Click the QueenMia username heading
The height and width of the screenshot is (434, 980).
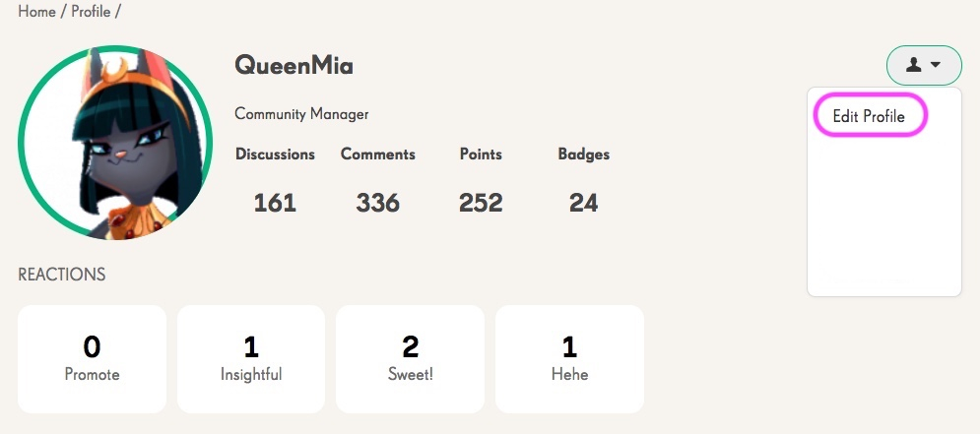point(294,65)
